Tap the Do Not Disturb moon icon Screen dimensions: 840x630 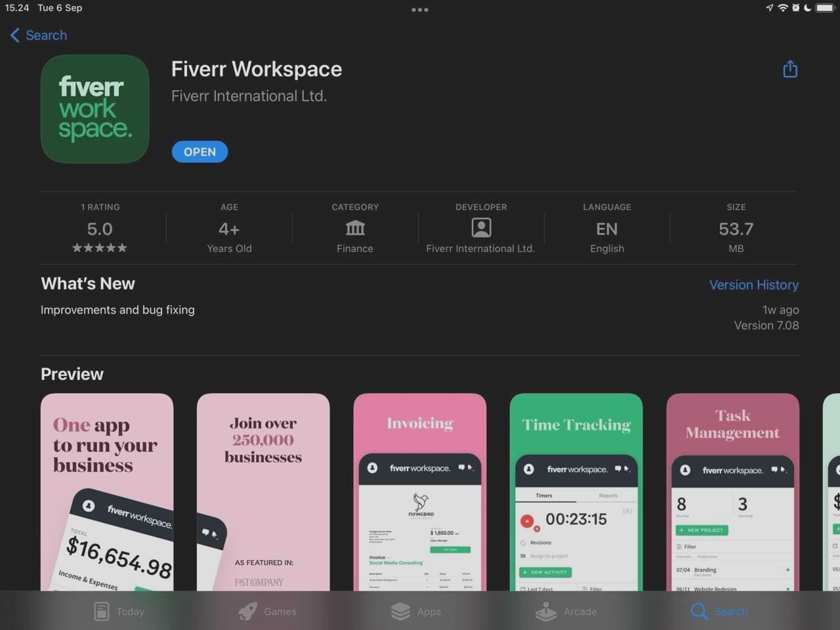(x=807, y=8)
